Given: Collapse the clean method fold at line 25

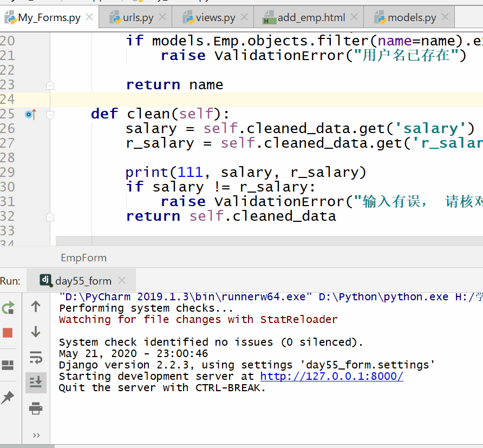Looking at the screenshot, I should (x=50, y=114).
